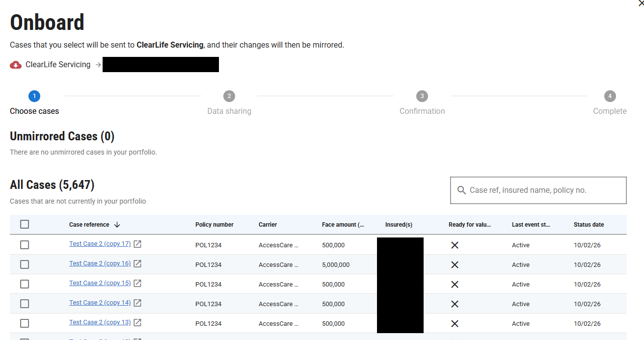Screen dimensions: 644x340
Task: Toggle the select-all cases checkbox in header
Action: pos(25,224)
